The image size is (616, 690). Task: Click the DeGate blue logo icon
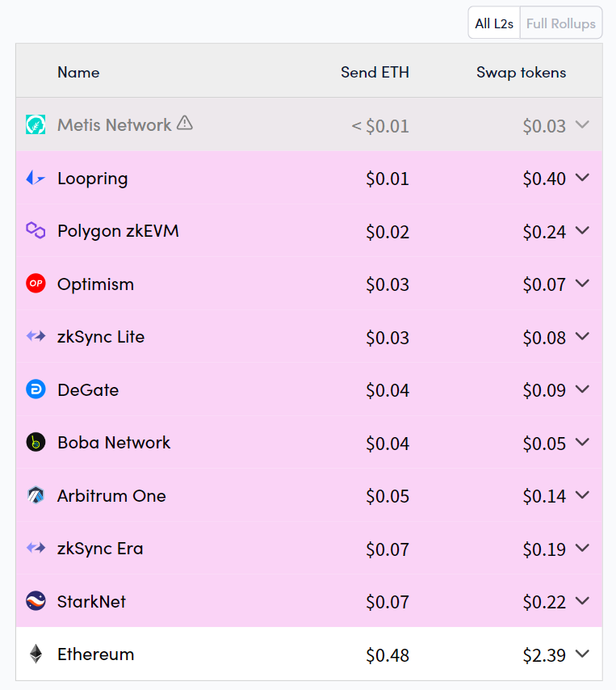tap(36, 389)
